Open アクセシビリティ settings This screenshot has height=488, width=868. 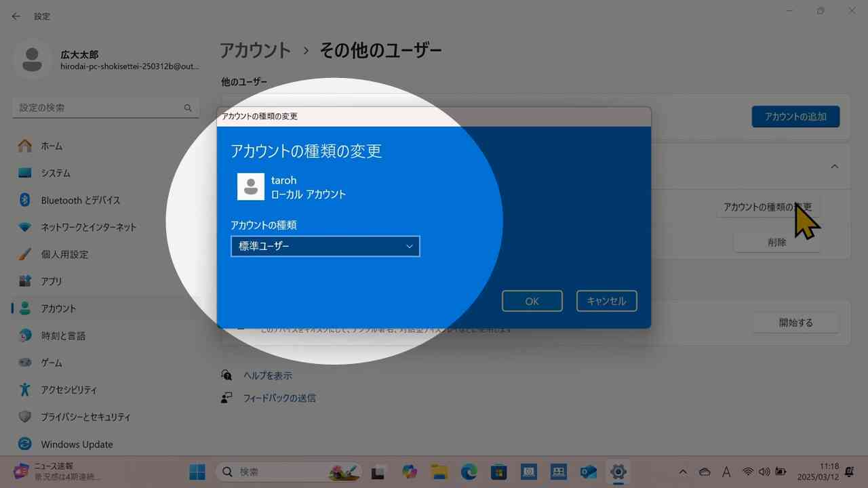[x=75, y=390]
